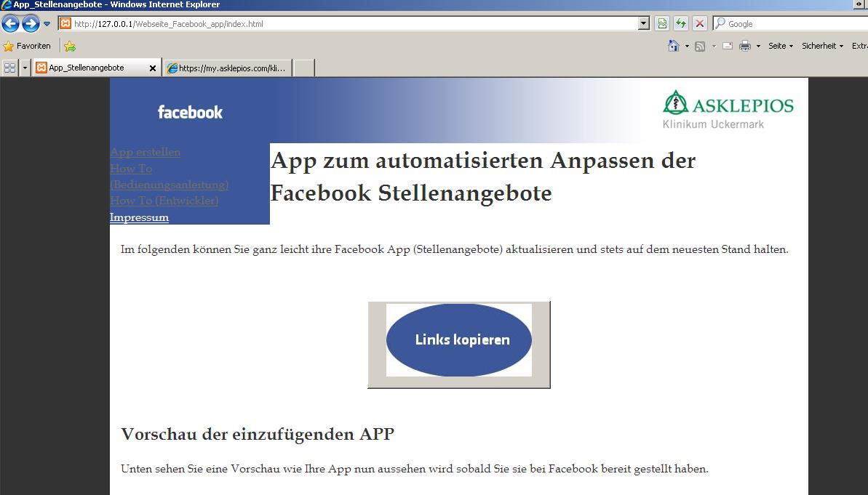Image resolution: width=868 pixels, height=495 pixels.
Task: Expand the Home button dropdown arrow
Action: pyautogui.click(x=687, y=46)
